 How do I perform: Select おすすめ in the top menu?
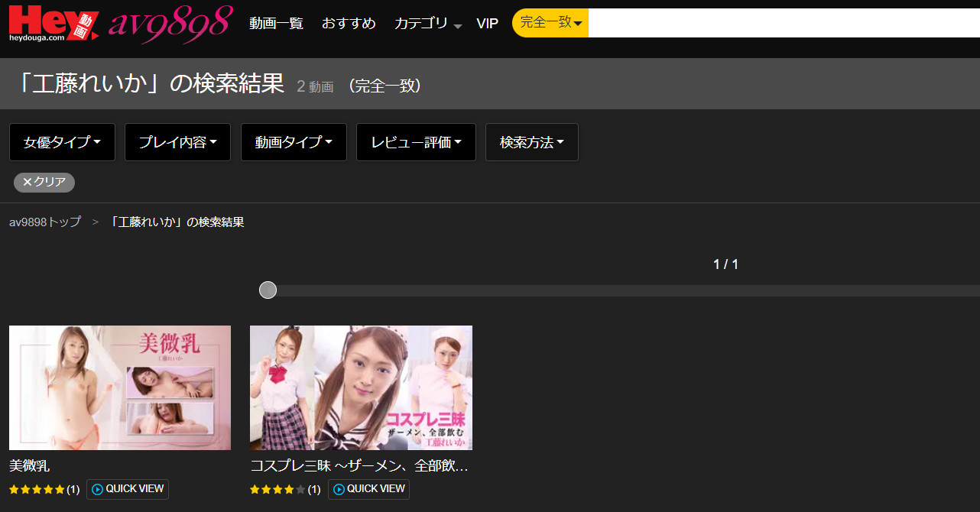pyautogui.click(x=349, y=23)
